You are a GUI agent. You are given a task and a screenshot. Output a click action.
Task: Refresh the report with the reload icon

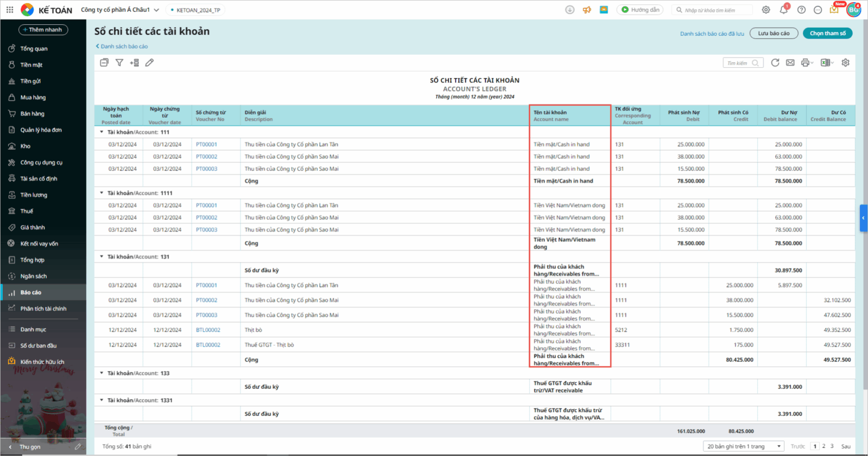(775, 63)
